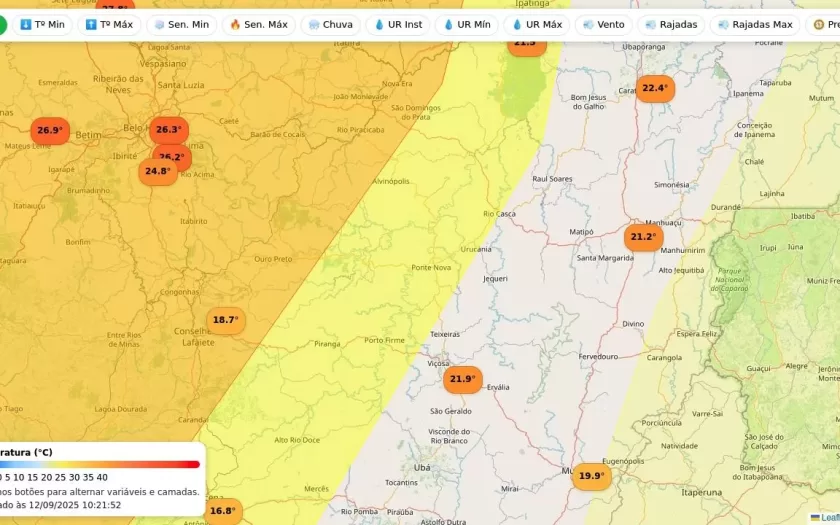Click the 19.9° marker near Muriaé
The image size is (840, 525).
(x=591, y=475)
